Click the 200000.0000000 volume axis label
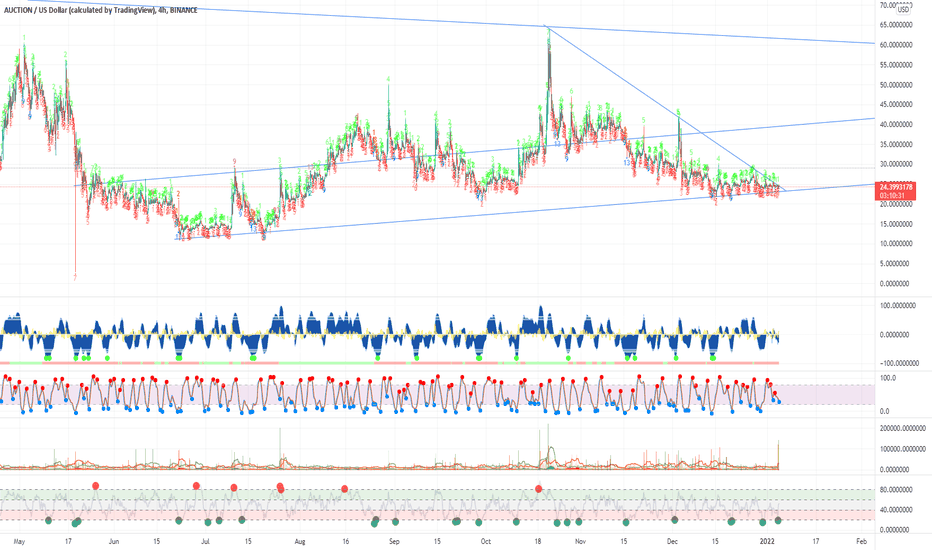 [902, 428]
